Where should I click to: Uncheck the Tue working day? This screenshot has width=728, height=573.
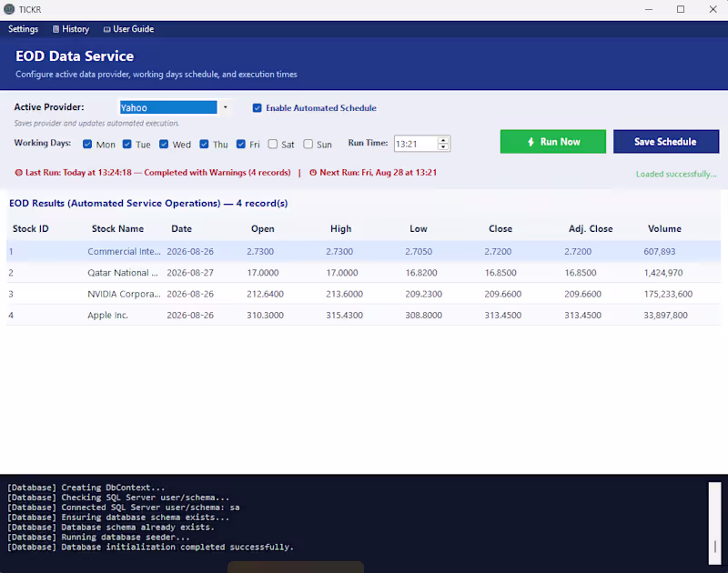click(x=126, y=145)
